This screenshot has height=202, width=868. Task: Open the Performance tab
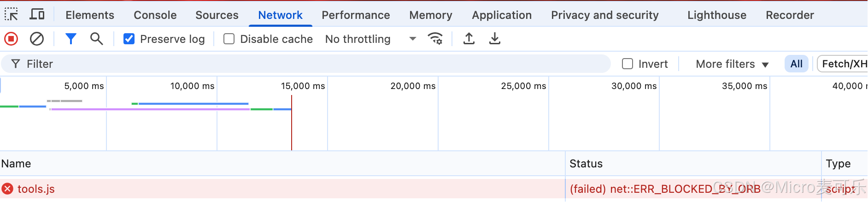tap(356, 15)
